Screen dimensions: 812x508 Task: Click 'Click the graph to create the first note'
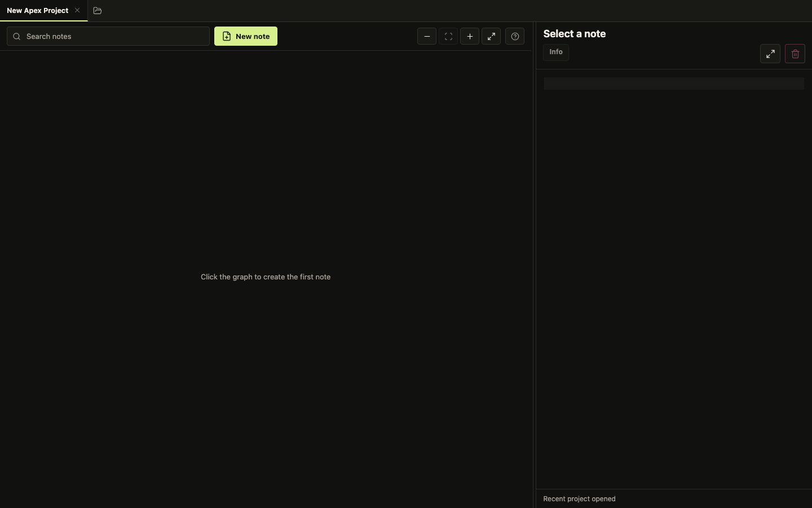click(x=266, y=277)
